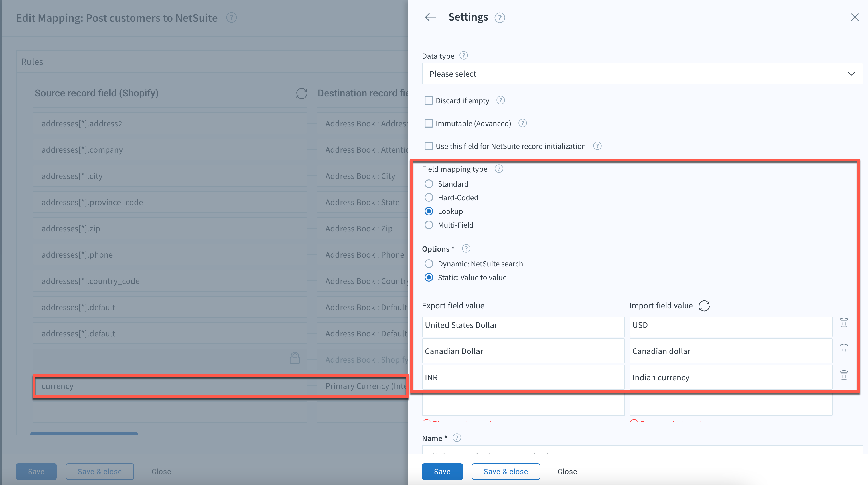Edit Canadian dollar import value field
868x485 pixels.
[x=731, y=351]
